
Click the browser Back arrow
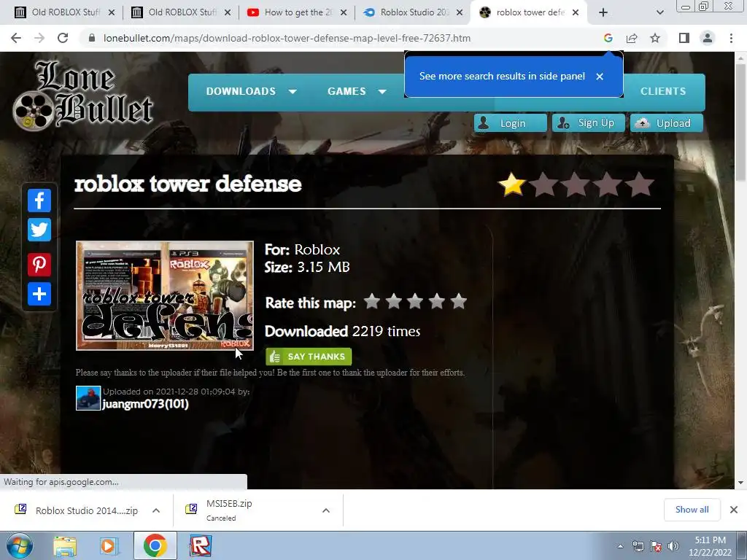16,38
